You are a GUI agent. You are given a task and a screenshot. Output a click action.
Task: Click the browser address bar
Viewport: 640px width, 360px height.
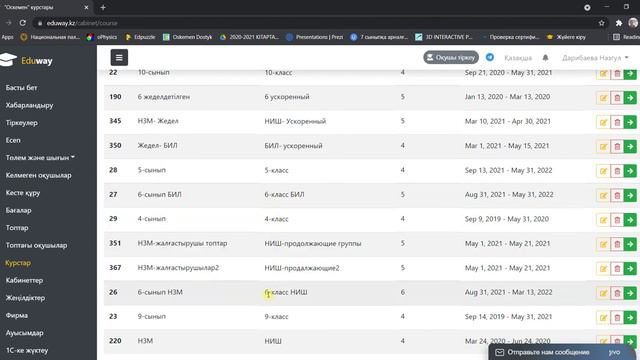pyautogui.click(x=318, y=23)
